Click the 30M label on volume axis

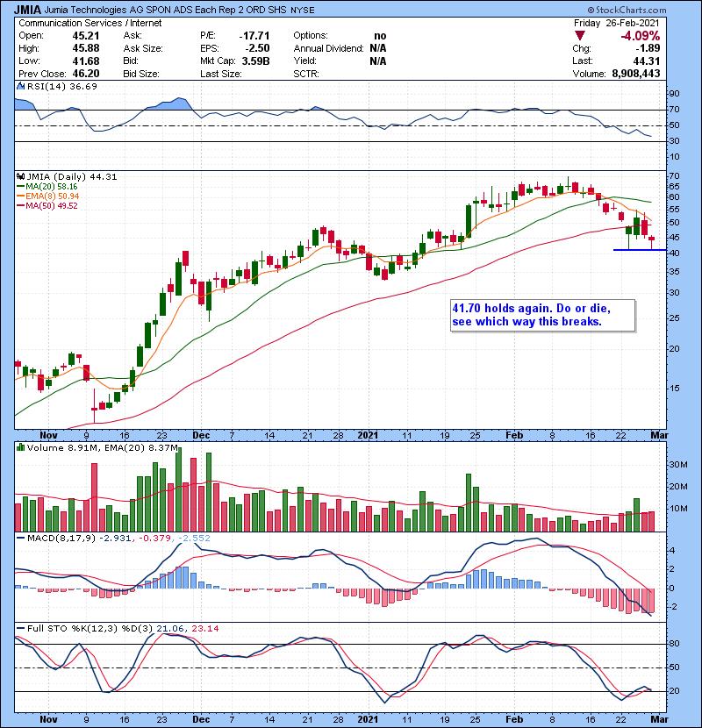point(677,464)
